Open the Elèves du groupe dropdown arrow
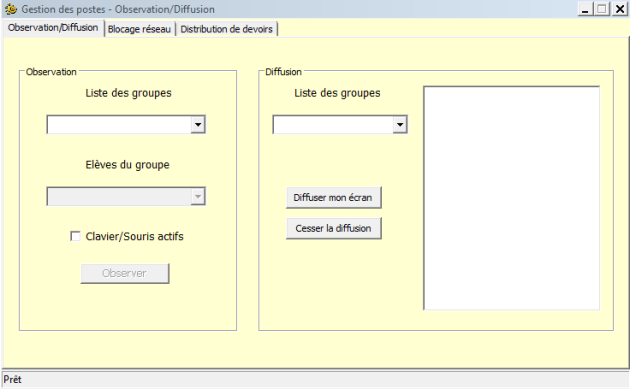 tap(198, 197)
